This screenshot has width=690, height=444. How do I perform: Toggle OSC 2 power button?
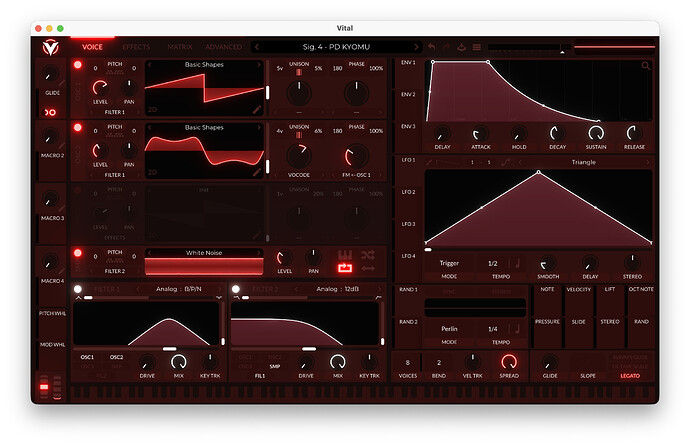click(x=78, y=128)
